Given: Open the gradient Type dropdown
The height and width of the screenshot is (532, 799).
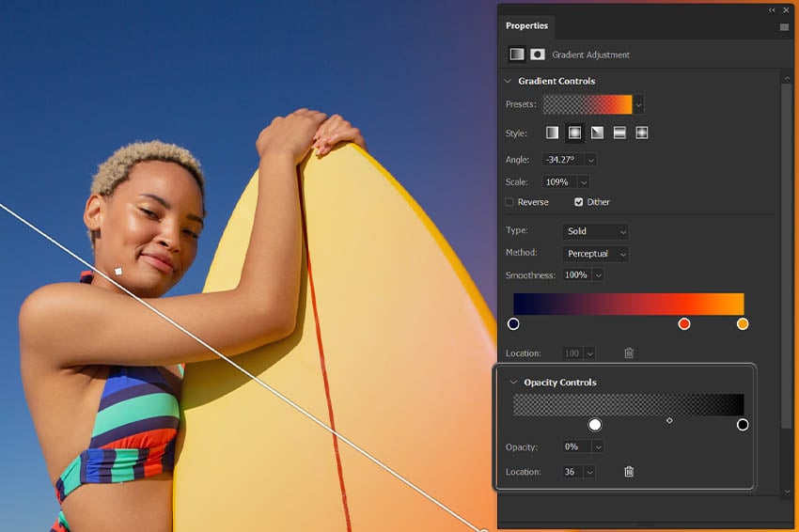Looking at the screenshot, I should (595, 231).
